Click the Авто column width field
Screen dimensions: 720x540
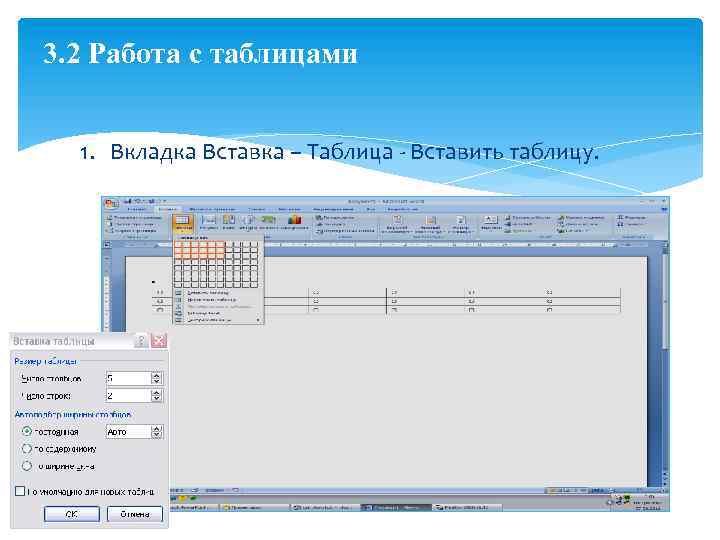pyautogui.click(x=129, y=432)
